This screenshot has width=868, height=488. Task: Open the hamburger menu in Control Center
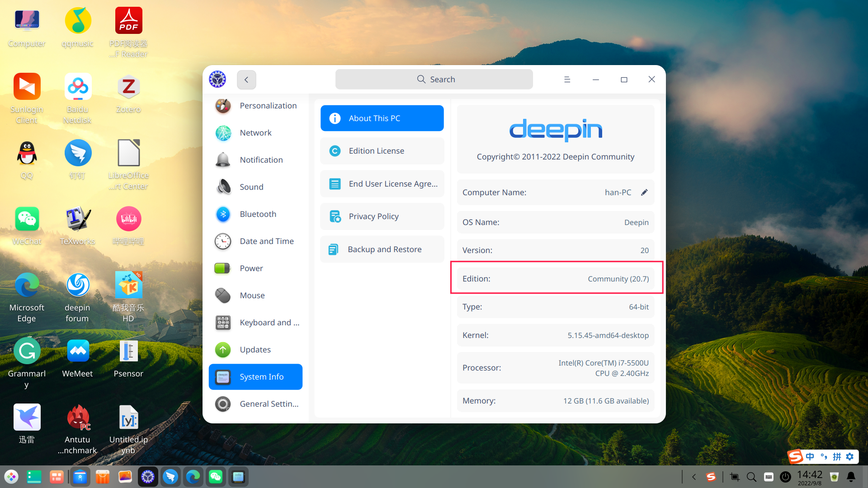pyautogui.click(x=567, y=79)
